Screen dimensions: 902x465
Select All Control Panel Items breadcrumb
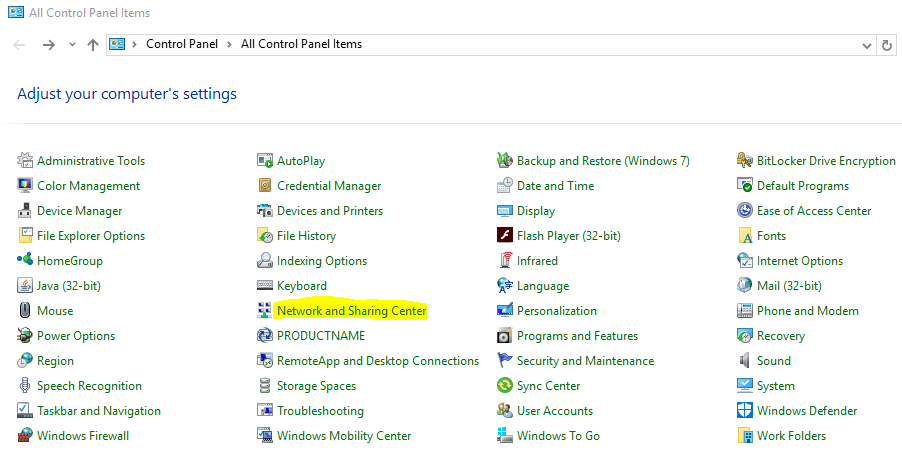tap(301, 44)
